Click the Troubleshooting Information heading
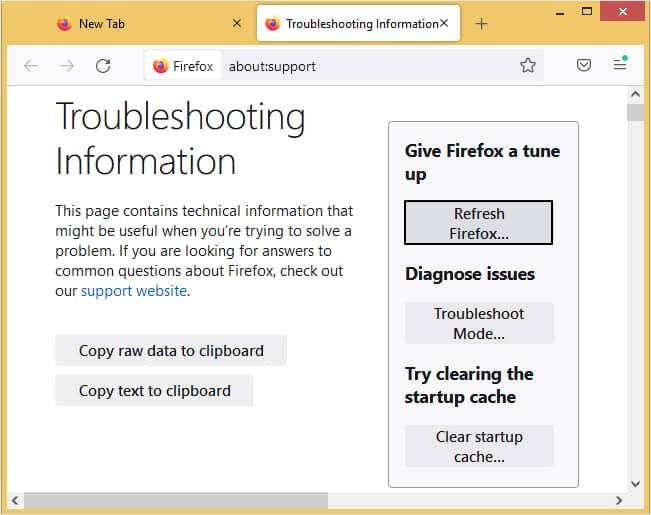The height and width of the screenshot is (515, 651). click(180, 138)
